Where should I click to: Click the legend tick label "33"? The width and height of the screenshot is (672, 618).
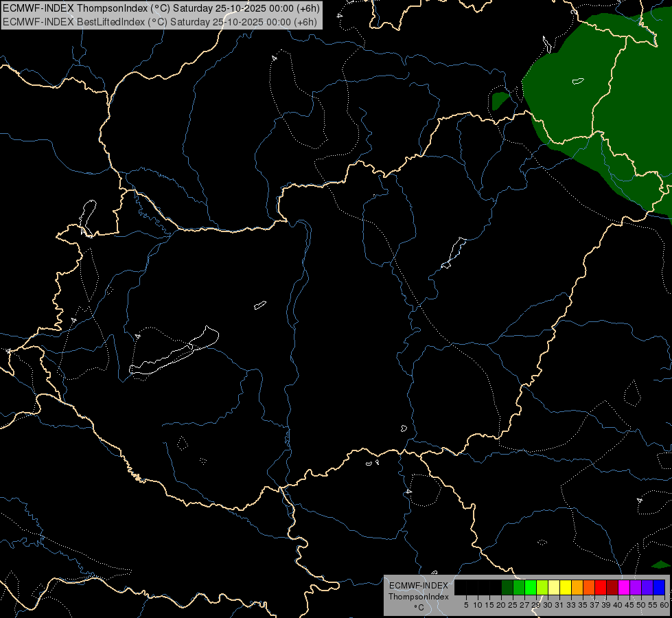click(x=571, y=605)
